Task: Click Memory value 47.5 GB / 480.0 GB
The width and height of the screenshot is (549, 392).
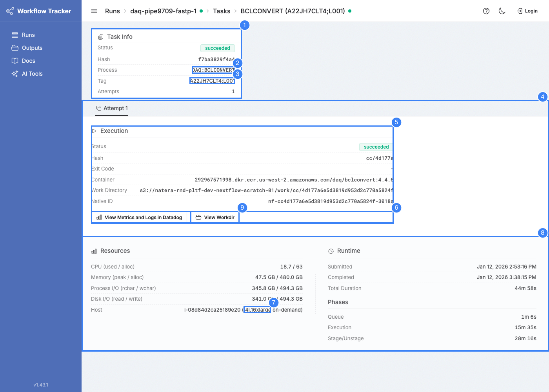Action: click(x=279, y=277)
